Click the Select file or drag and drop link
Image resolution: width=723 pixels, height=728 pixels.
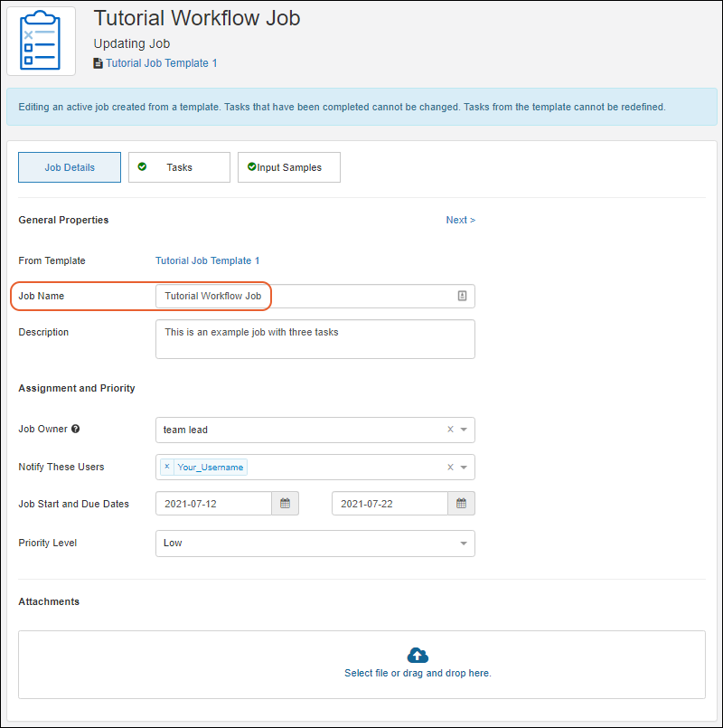(418, 673)
